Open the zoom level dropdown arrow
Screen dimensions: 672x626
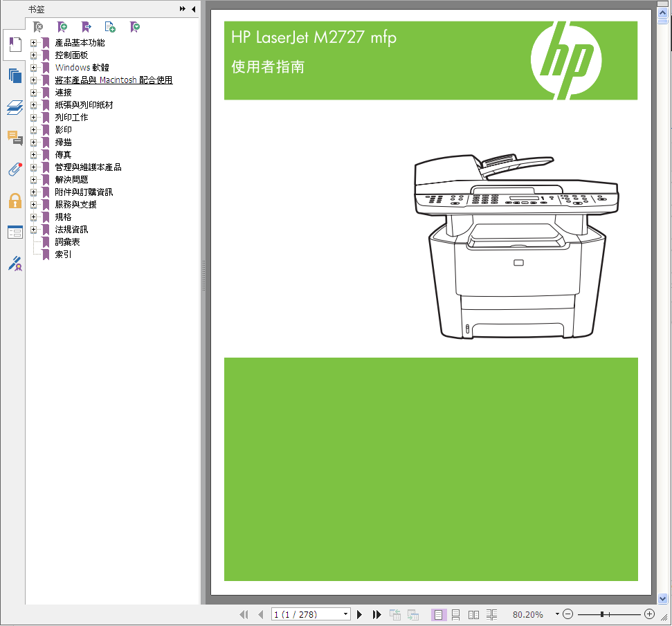click(x=557, y=614)
